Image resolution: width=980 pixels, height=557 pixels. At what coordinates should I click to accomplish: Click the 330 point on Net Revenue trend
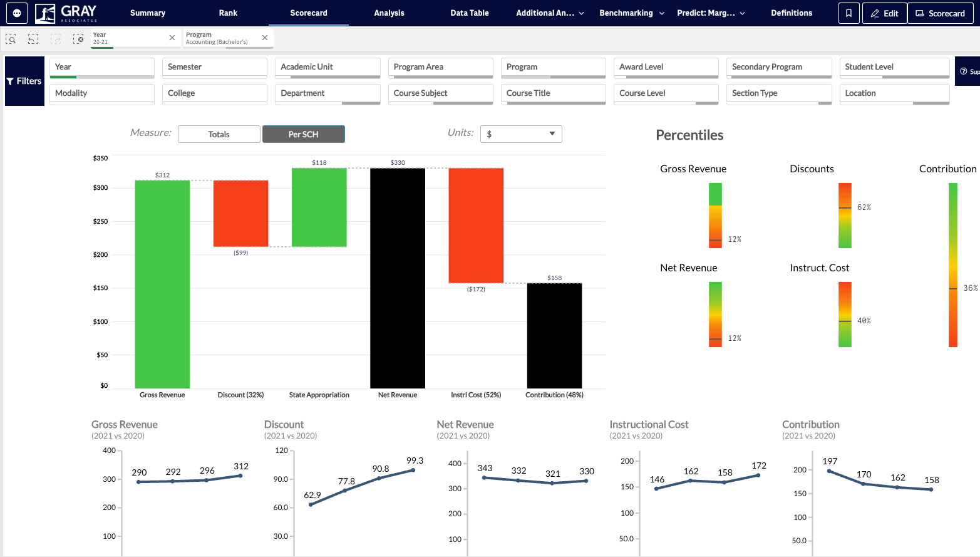(x=586, y=481)
